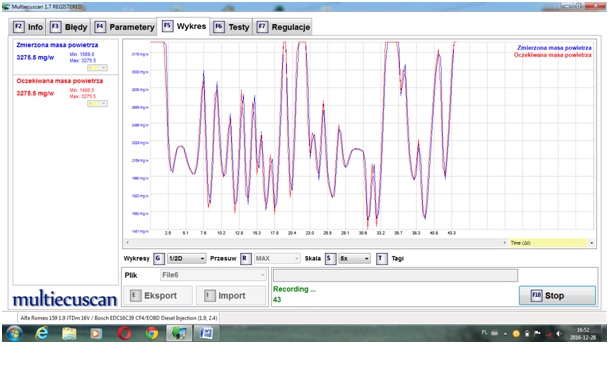Go to the Regulacje tab
The image size is (609, 380).
tap(283, 27)
